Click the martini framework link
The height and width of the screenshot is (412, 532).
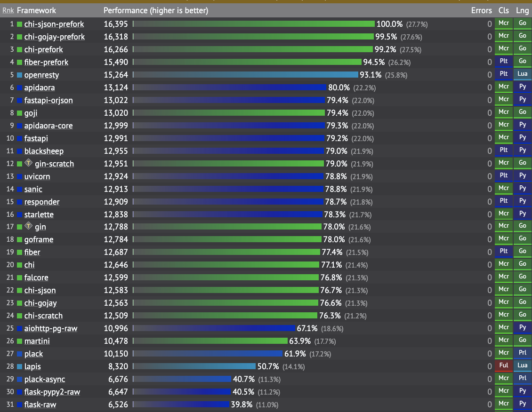(37, 341)
